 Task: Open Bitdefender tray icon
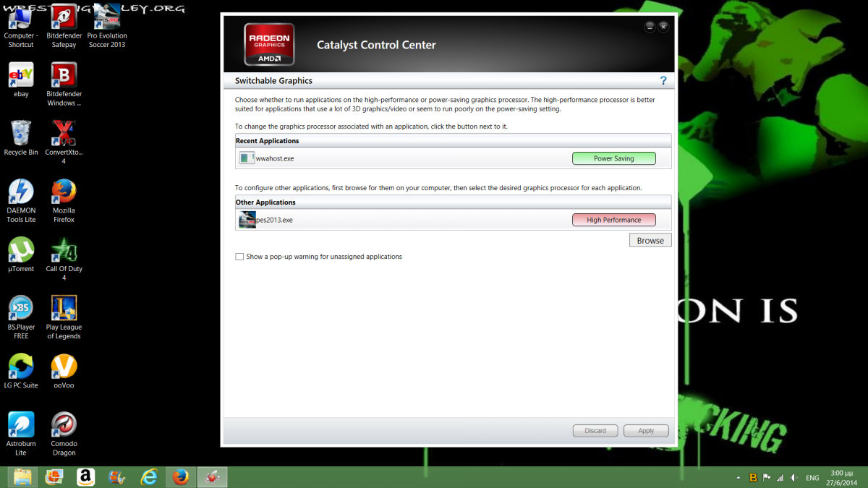coord(753,478)
